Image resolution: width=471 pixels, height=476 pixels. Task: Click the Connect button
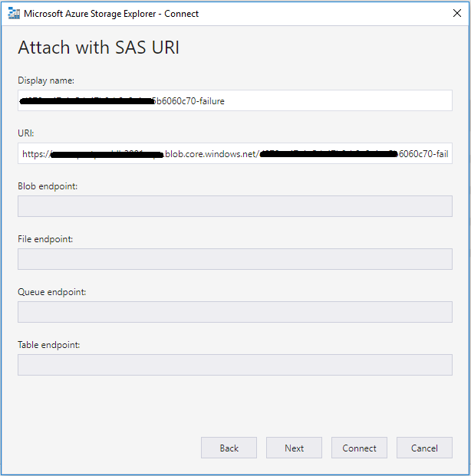click(359, 448)
